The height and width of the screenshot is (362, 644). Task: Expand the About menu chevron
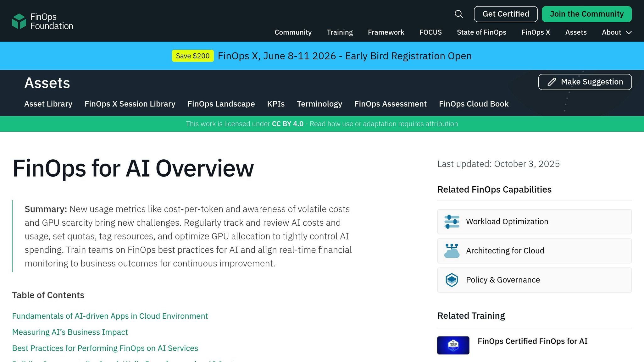pyautogui.click(x=629, y=32)
